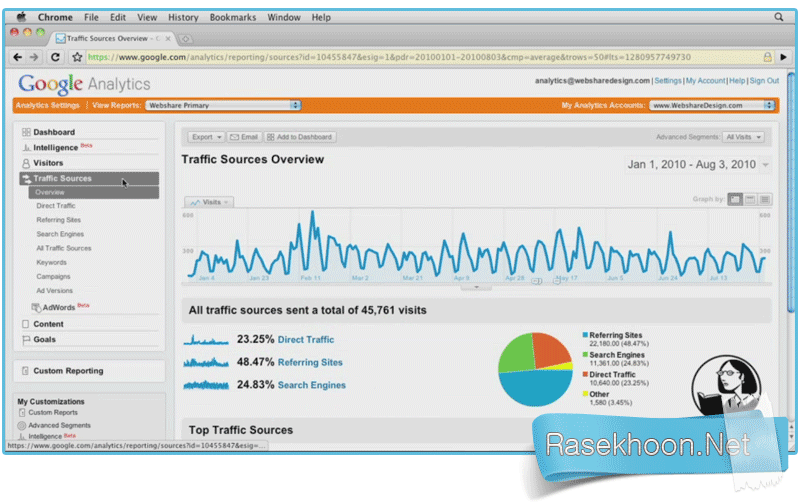Select the Traffic Sources Overview browser tab
Image resolution: width=800 pixels, height=504 pixels.
click(x=113, y=38)
